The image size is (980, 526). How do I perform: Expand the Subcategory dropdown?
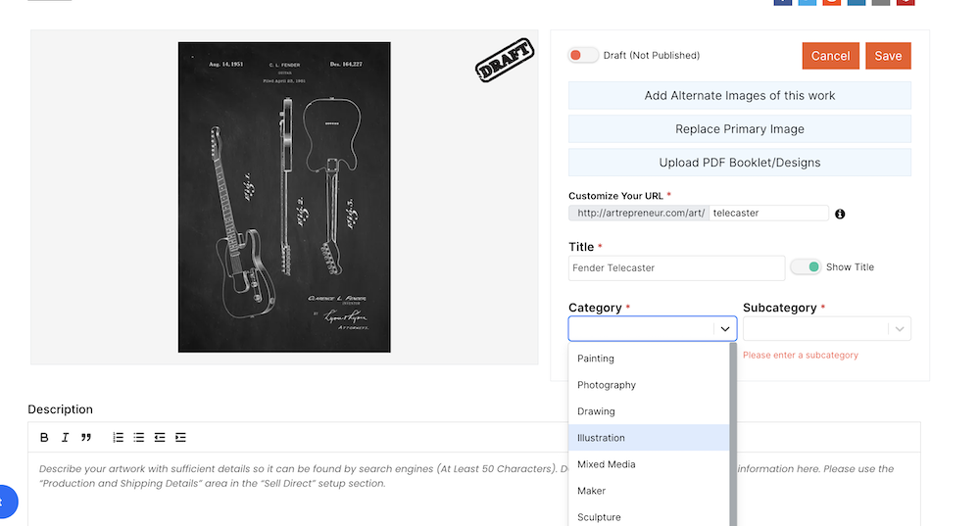coord(826,328)
